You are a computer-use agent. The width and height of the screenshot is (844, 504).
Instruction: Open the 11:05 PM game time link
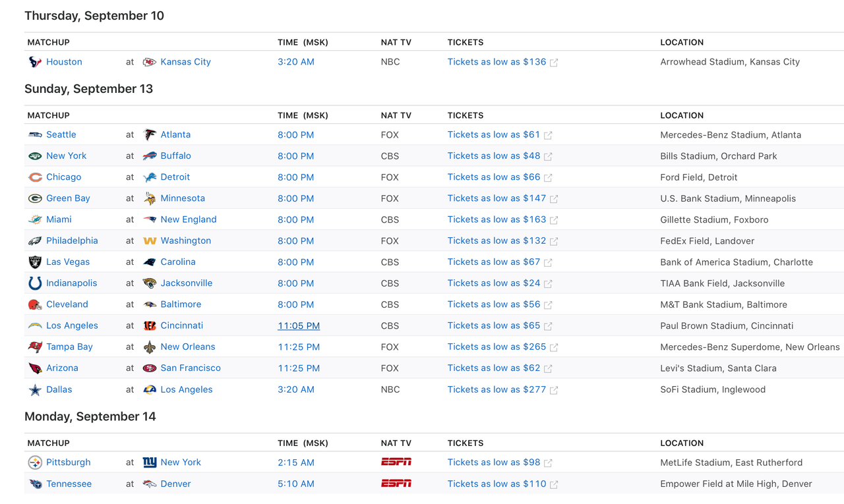pos(299,325)
